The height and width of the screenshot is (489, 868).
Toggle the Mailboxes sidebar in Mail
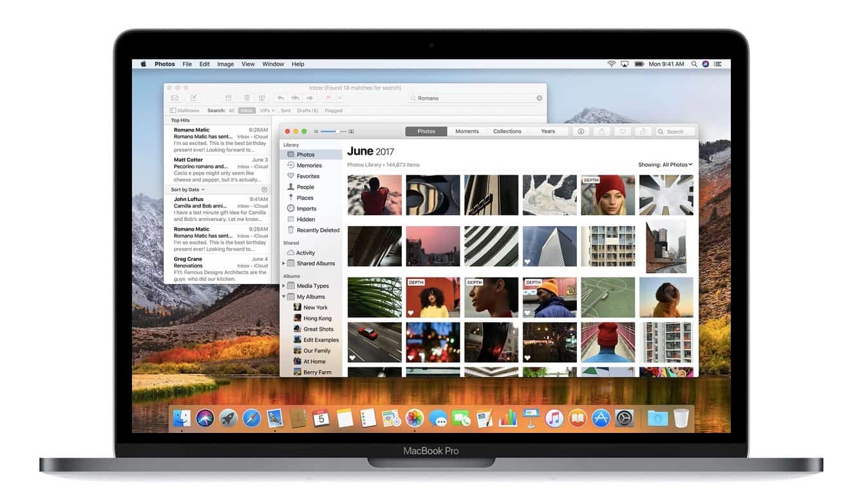[x=185, y=111]
